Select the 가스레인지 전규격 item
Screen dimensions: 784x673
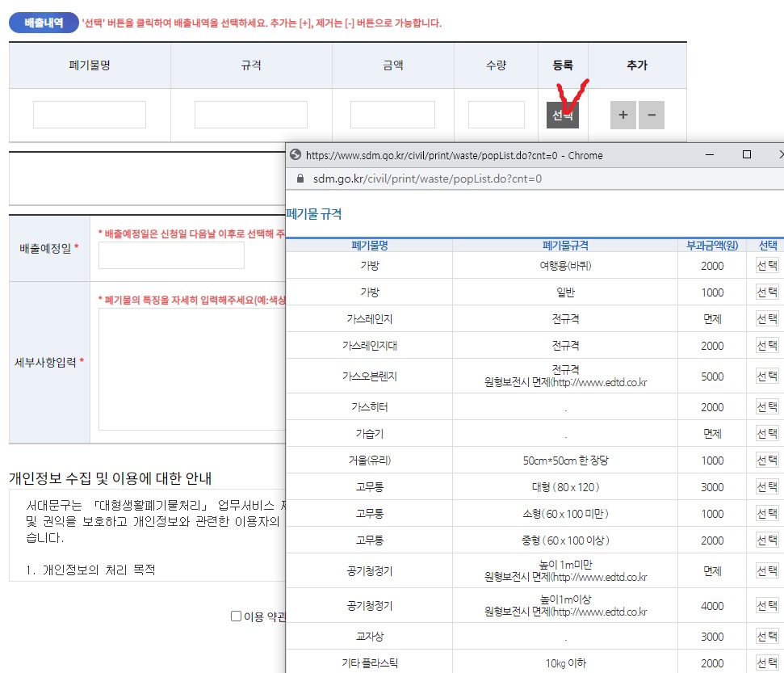[767, 319]
